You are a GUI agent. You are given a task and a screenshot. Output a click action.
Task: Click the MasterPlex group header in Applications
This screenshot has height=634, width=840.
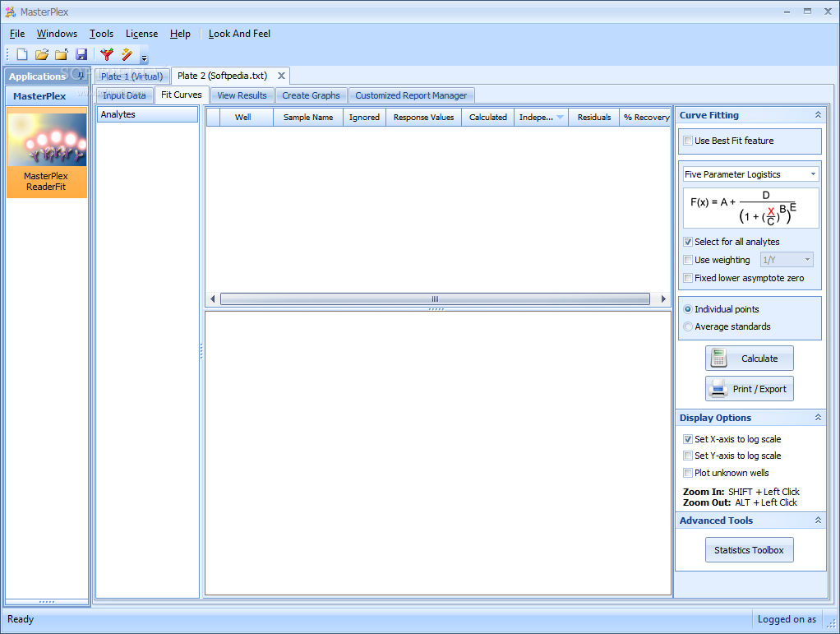click(x=47, y=96)
